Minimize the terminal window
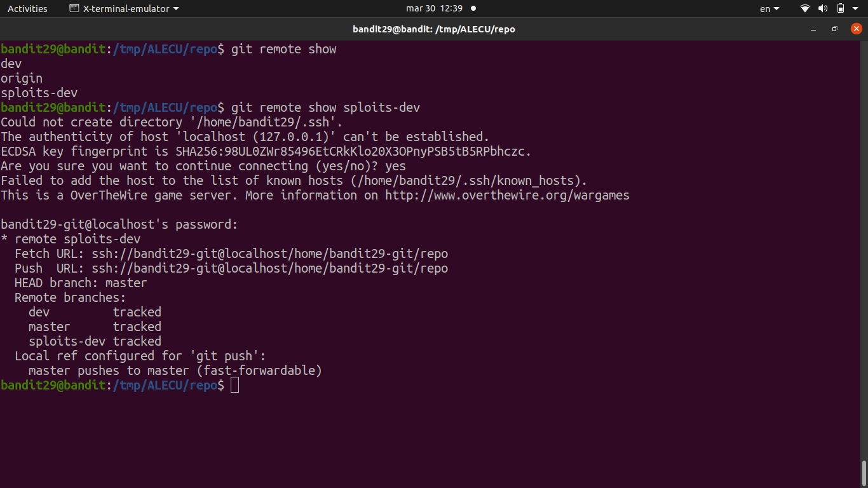The image size is (868, 488). coord(813,29)
